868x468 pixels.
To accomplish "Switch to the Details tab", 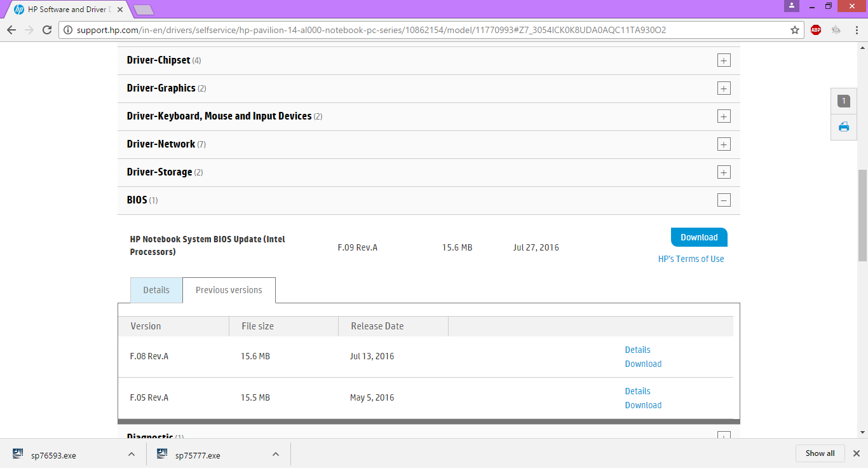I will tap(156, 290).
